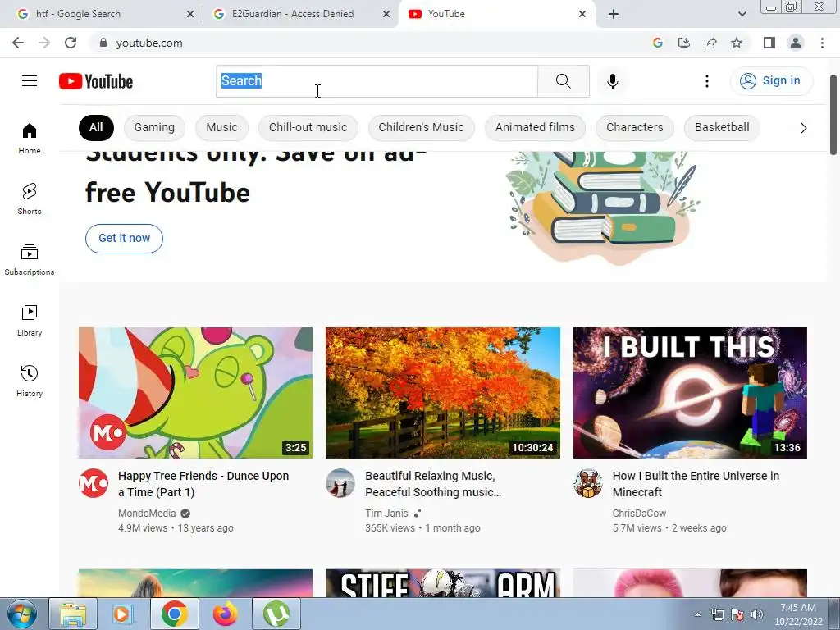Toggle Chrome side panel icon
The height and width of the screenshot is (630, 840).
coord(769,43)
